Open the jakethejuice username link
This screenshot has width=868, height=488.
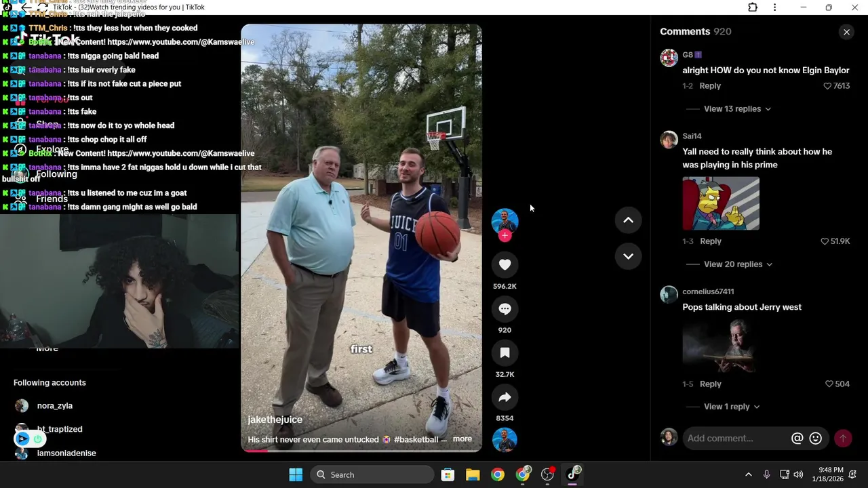275,420
